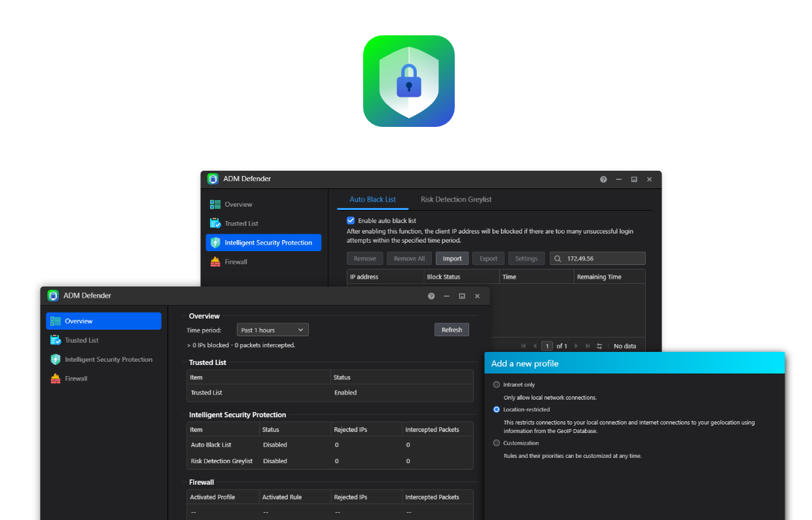This screenshot has height=520, width=812.
Task: Switch to Auto Black List tab
Action: tap(372, 199)
